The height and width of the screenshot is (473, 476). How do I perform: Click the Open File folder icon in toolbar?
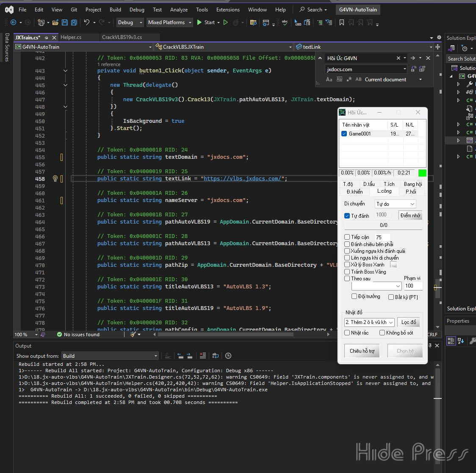pos(55,22)
